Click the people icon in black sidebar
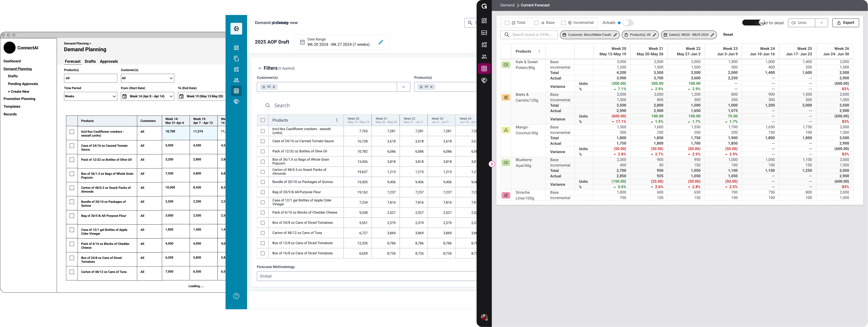The height and width of the screenshot is (327, 868). pos(484,57)
